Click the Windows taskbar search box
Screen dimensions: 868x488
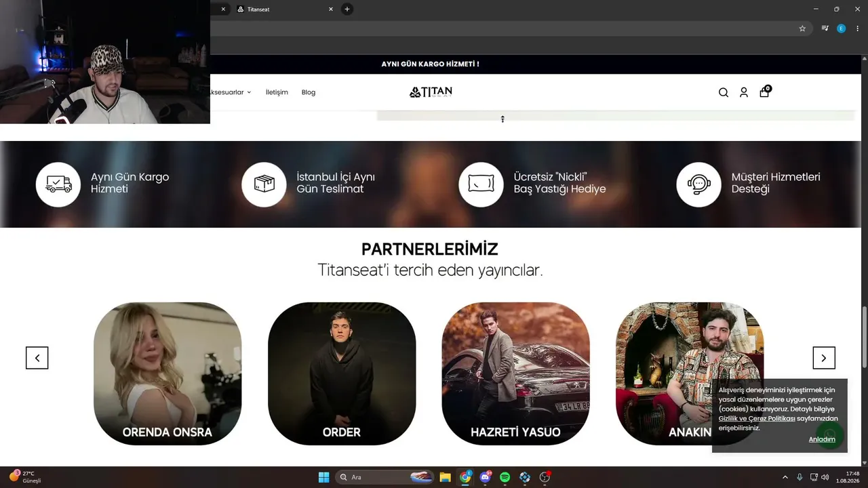385,477
